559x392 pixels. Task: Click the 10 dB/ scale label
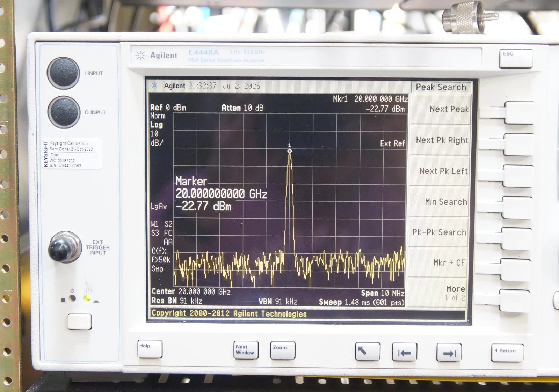(157, 138)
